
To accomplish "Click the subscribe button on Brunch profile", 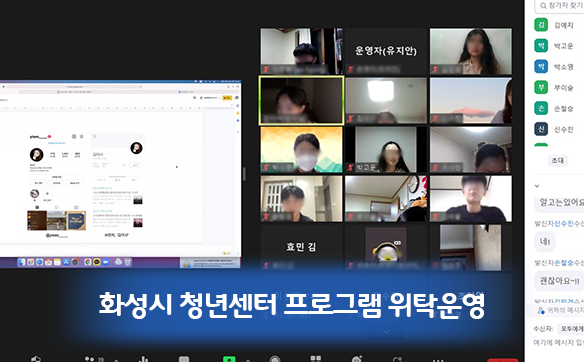I will (136, 165).
